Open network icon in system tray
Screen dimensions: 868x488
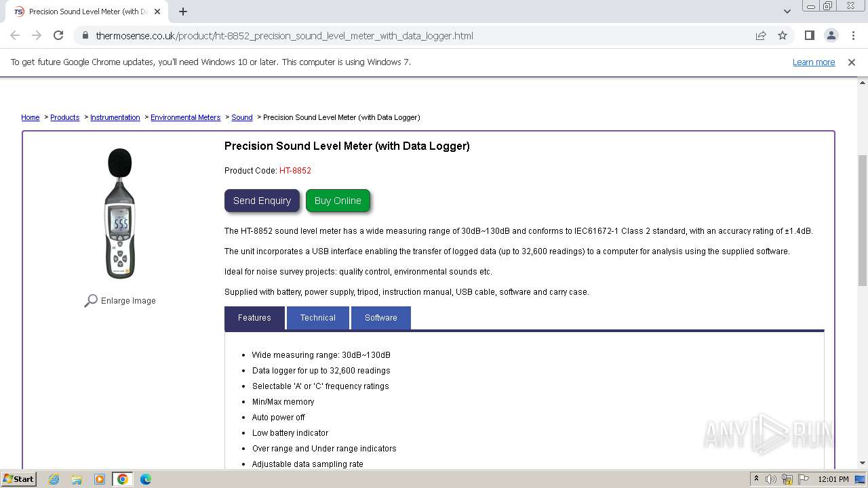point(787,479)
